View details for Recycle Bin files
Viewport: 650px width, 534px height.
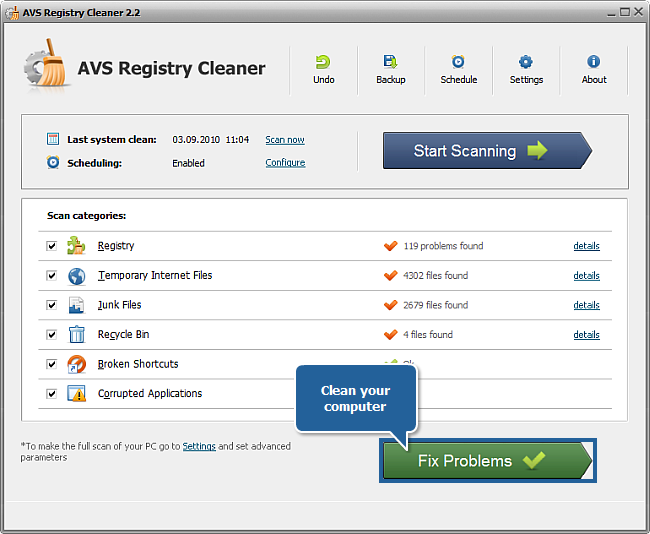(586, 335)
